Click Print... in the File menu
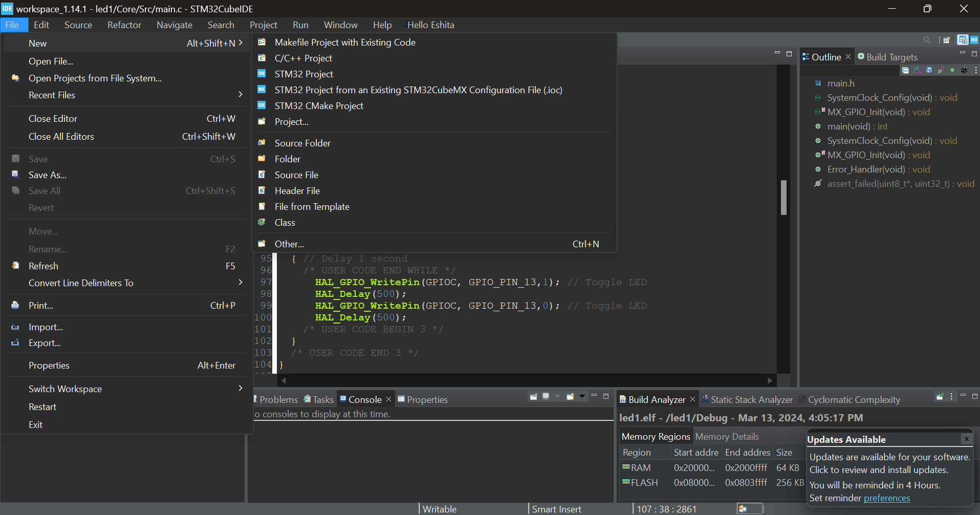980x515 pixels. tap(41, 306)
